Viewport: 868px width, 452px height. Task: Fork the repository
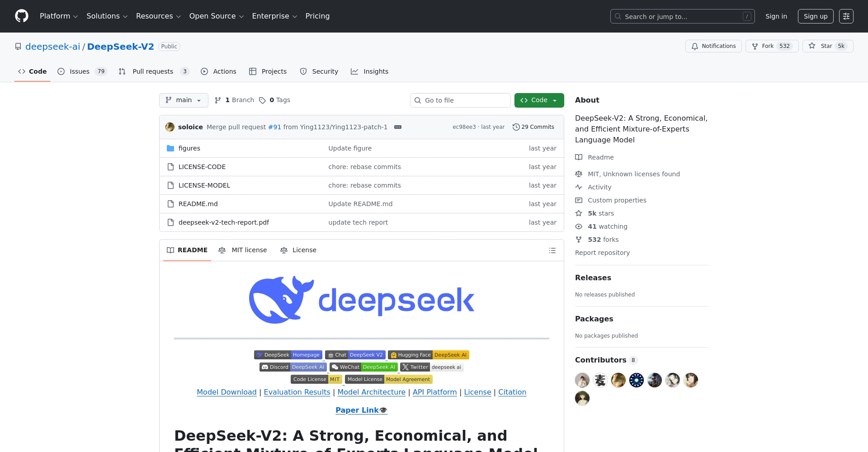pyautogui.click(x=772, y=46)
